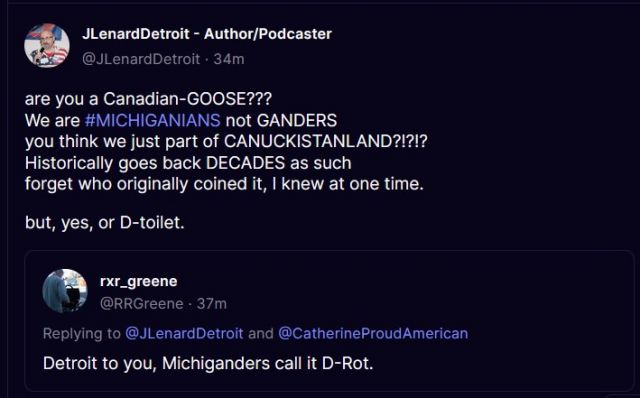Open @JLenardDetroit mention in Replying to line
Image resolution: width=640 pixels, height=398 pixels.
coord(184,334)
